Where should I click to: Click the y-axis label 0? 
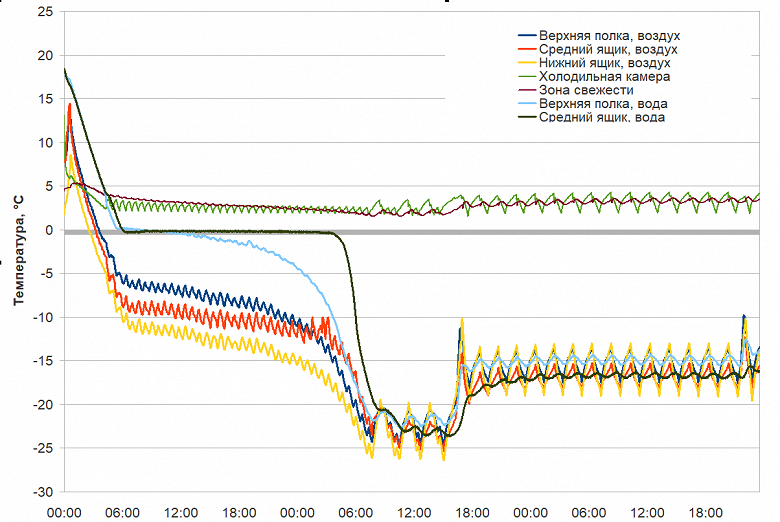[49, 230]
